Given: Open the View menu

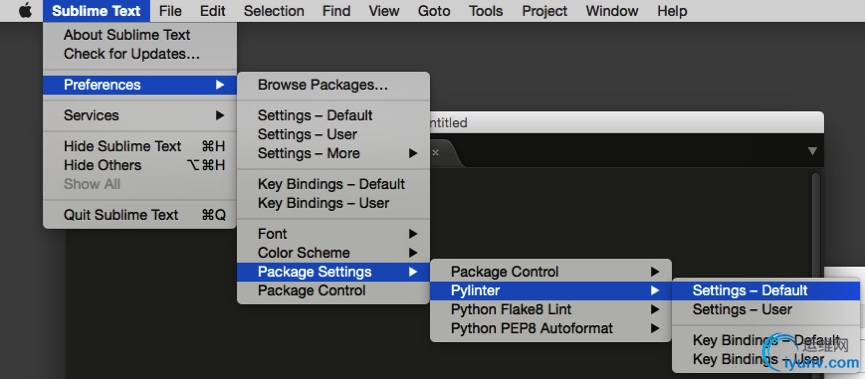Looking at the screenshot, I should click(384, 10).
